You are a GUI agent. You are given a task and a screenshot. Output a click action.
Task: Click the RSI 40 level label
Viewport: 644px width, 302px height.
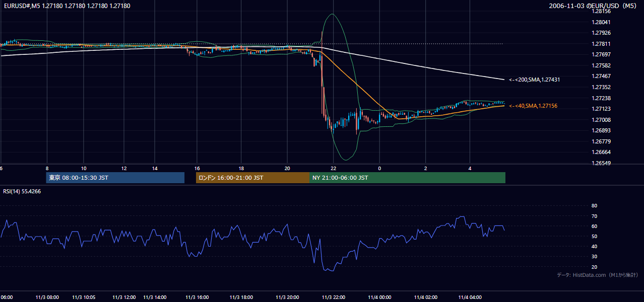(x=594, y=246)
